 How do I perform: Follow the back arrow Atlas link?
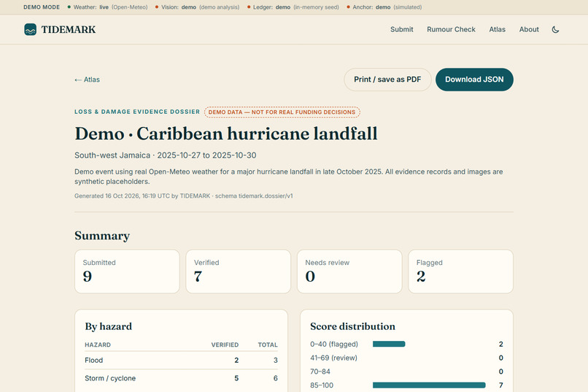click(87, 80)
